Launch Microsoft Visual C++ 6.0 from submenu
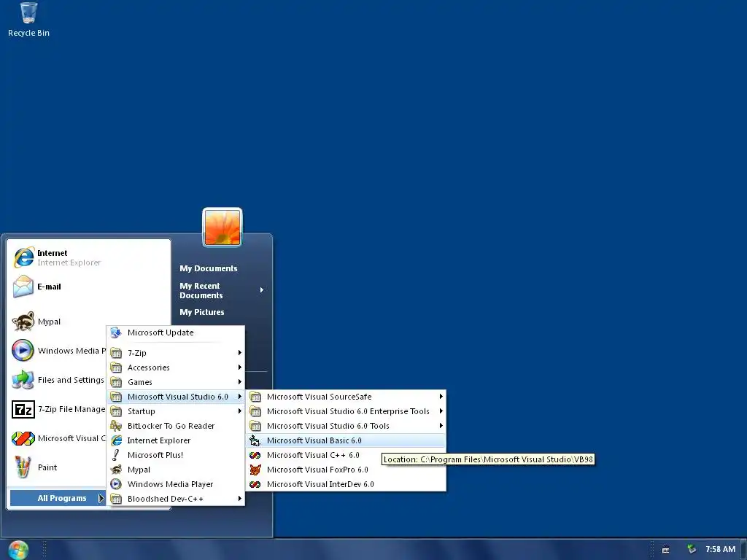This screenshot has height=560, width=747. 347,455
